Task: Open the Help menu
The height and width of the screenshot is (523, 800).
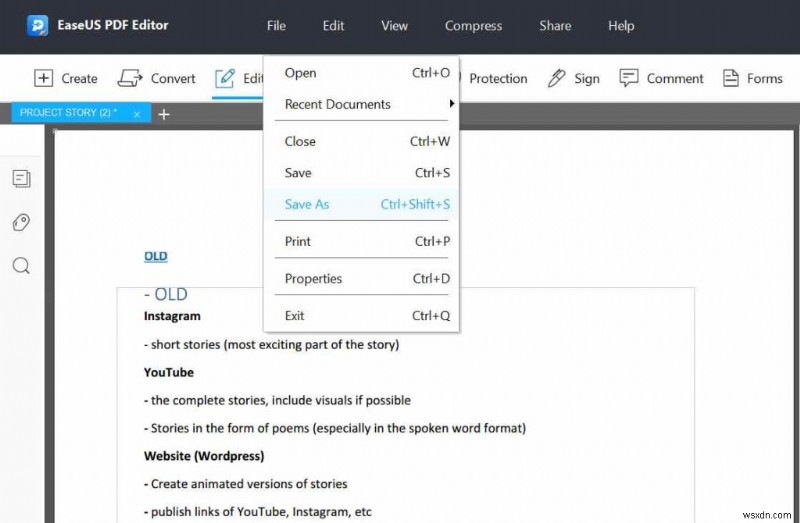Action: coord(621,26)
